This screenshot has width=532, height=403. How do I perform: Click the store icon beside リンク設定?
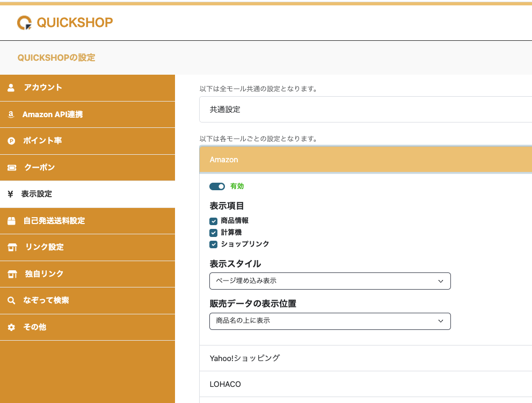pos(12,247)
